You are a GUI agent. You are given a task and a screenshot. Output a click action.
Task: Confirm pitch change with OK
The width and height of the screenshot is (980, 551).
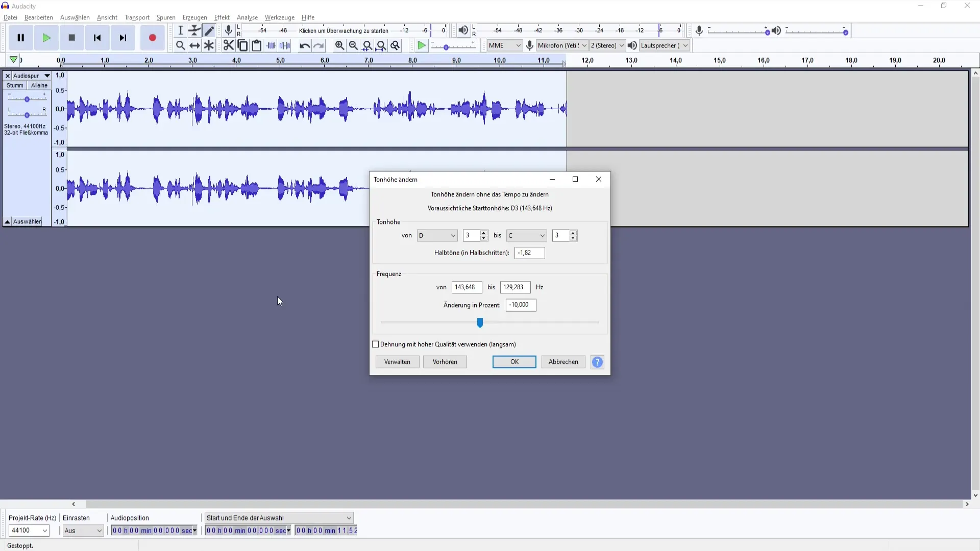tap(514, 362)
